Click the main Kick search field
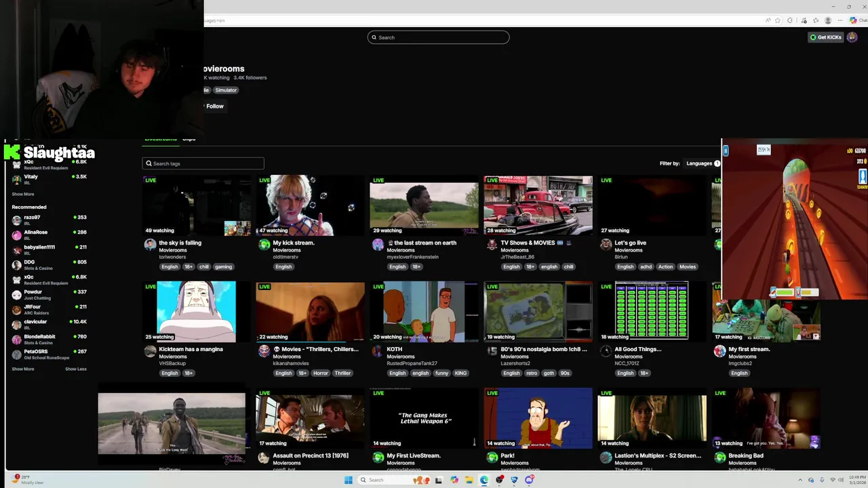 click(438, 37)
